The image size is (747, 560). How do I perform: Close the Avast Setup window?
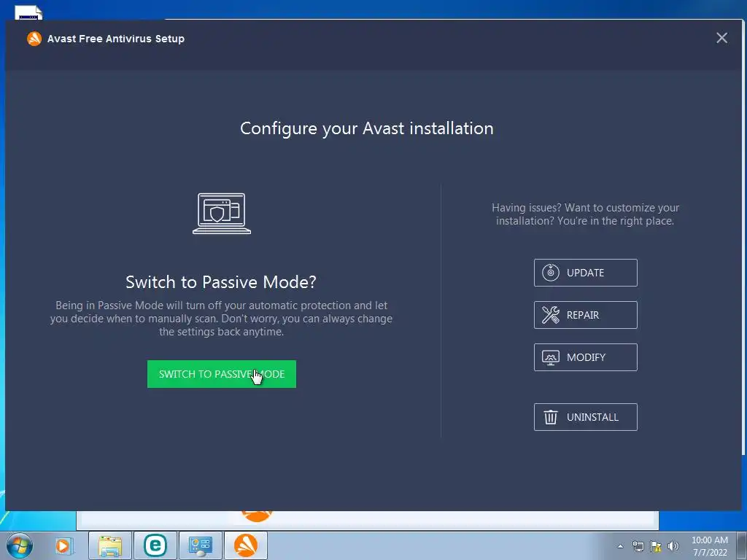[x=721, y=38]
